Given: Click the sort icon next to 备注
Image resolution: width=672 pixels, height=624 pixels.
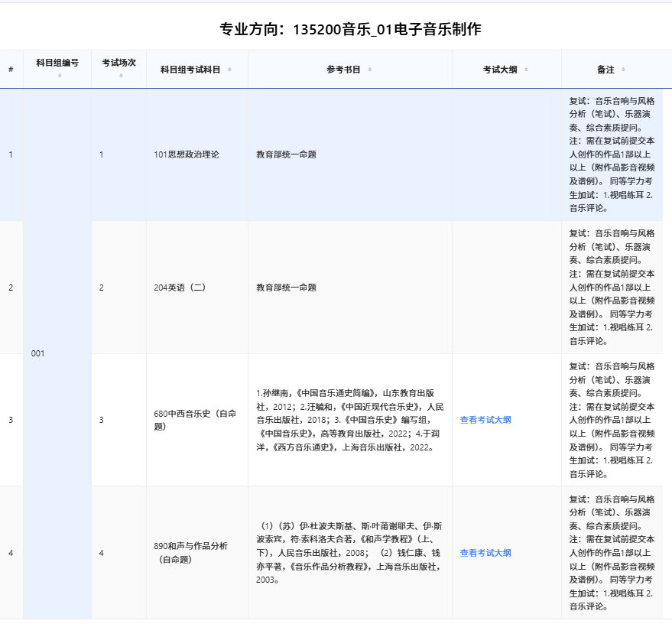Looking at the screenshot, I should coord(623,70).
